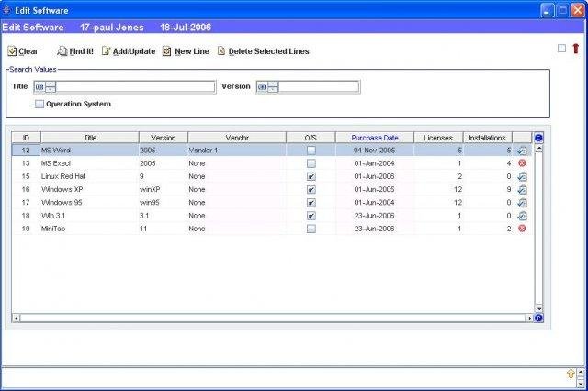Sort by the Version column header
The width and height of the screenshot is (588, 391).
[164, 138]
